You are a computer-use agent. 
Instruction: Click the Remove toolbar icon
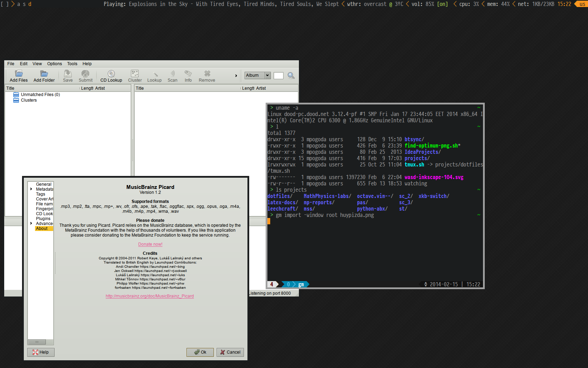207,74
